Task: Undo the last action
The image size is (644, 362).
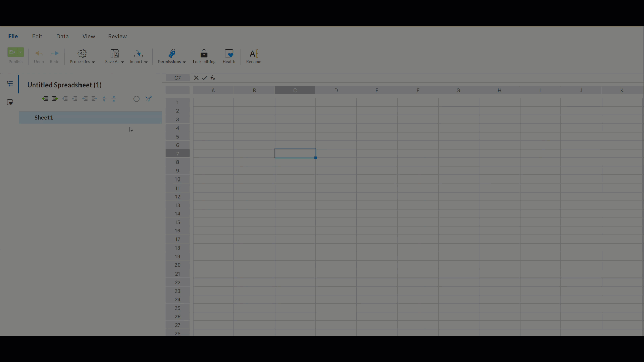Action: click(x=39, y=54)
